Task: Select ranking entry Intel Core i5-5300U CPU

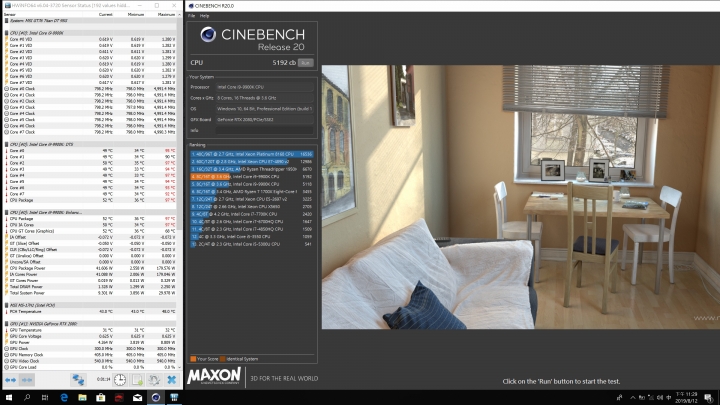Action: (x=252, y=244)
